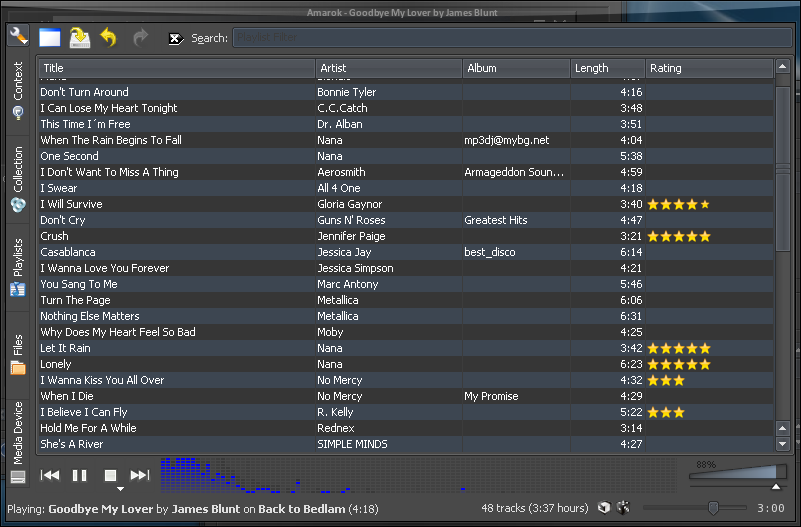The height and width of the screenshot is (527, 801).
Task: Select the track You Sang To Me
Action: 406,284
